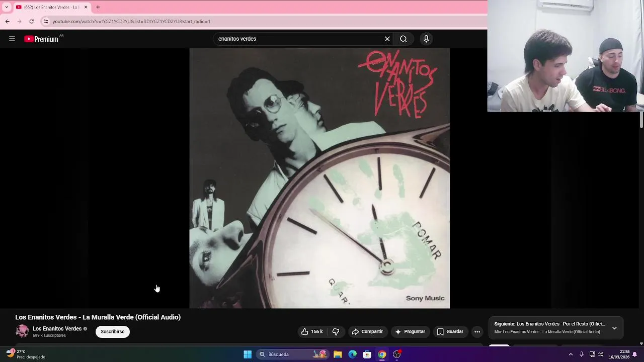The image size is (644, 362).
Task: Subscribe with the Suscribirse button
Action: [x=113, y=332]
